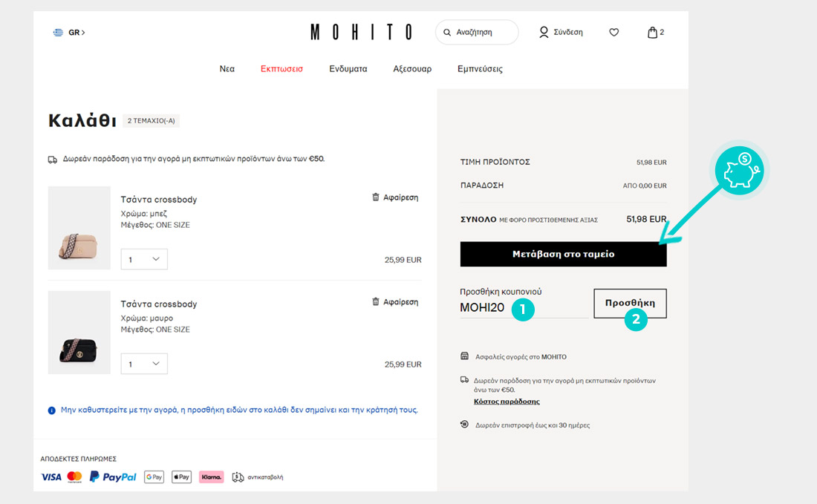The width and height of the screenshot is (817, 504).
Task: Click the VISA payment logo
Action: [51, 477]
